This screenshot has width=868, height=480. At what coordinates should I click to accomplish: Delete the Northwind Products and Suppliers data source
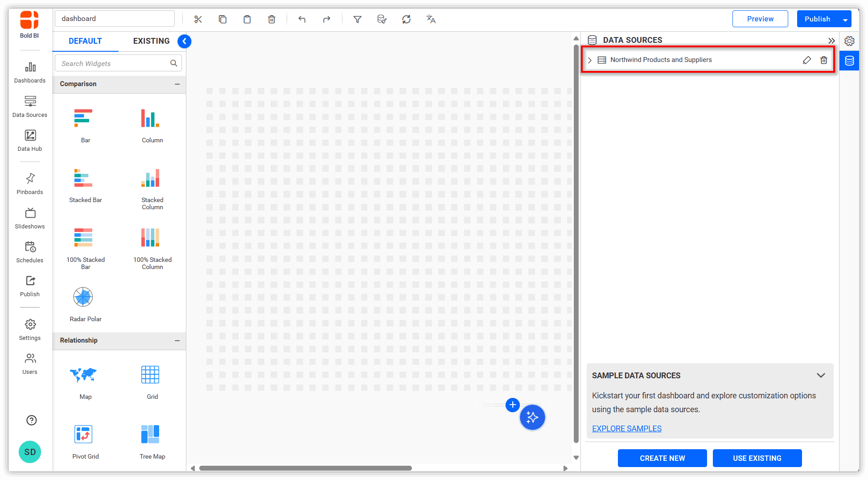point(823,60)
